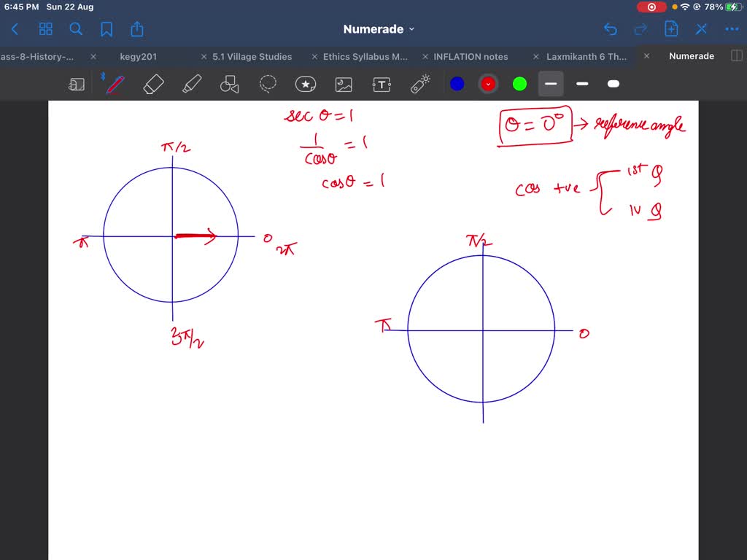Select the thickest stroke width
This screenshot has width=747, height=560.
[x=613, y=84]
